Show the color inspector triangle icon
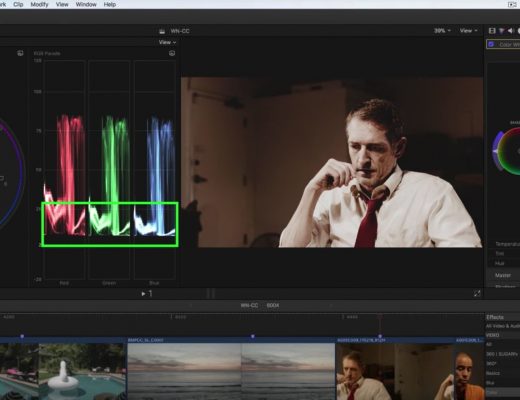520x400 pixels. pyautogui.click(x=501, y=31)
